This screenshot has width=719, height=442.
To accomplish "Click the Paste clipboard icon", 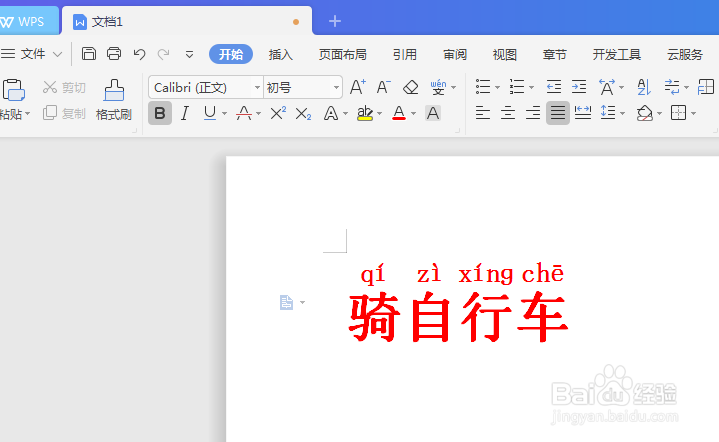I will click(13, 89).
